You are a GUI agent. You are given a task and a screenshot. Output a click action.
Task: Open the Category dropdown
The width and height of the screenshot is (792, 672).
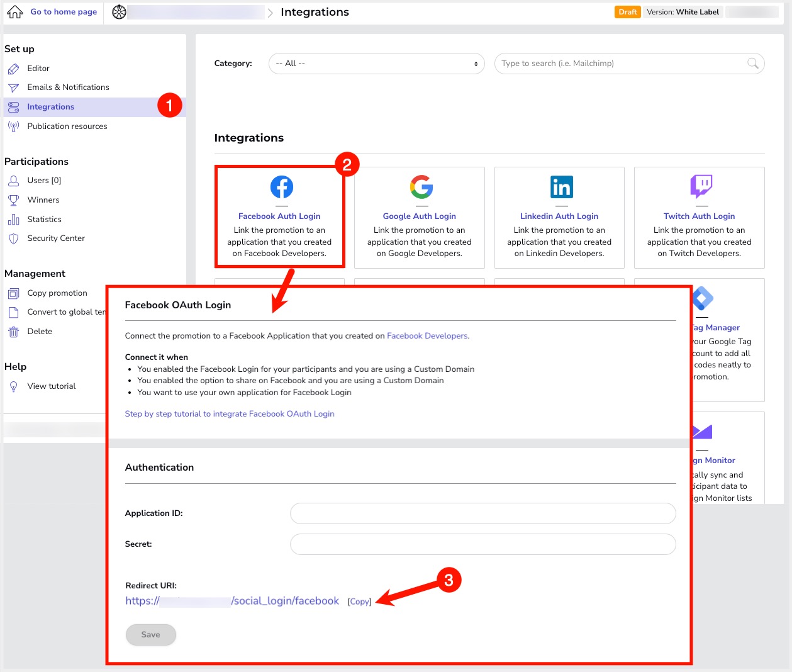(x=376, y=64)
